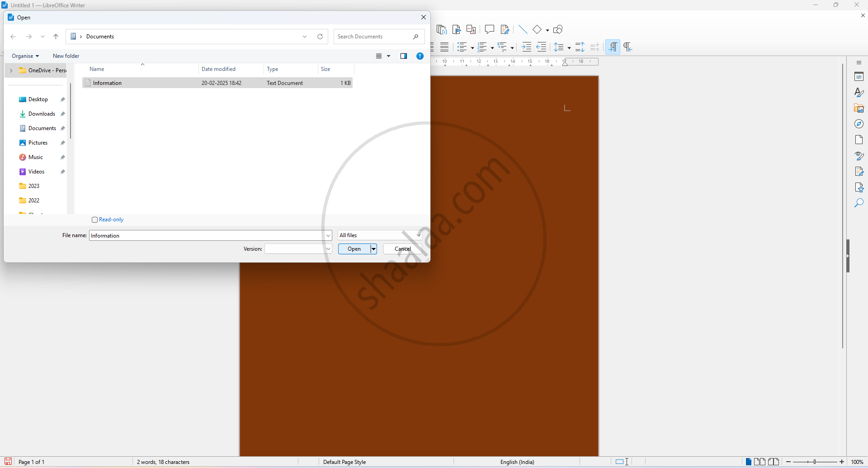868x468 pixels.
Task: Click the Find magnifier icon in sidebar
Action: [859, 203]
